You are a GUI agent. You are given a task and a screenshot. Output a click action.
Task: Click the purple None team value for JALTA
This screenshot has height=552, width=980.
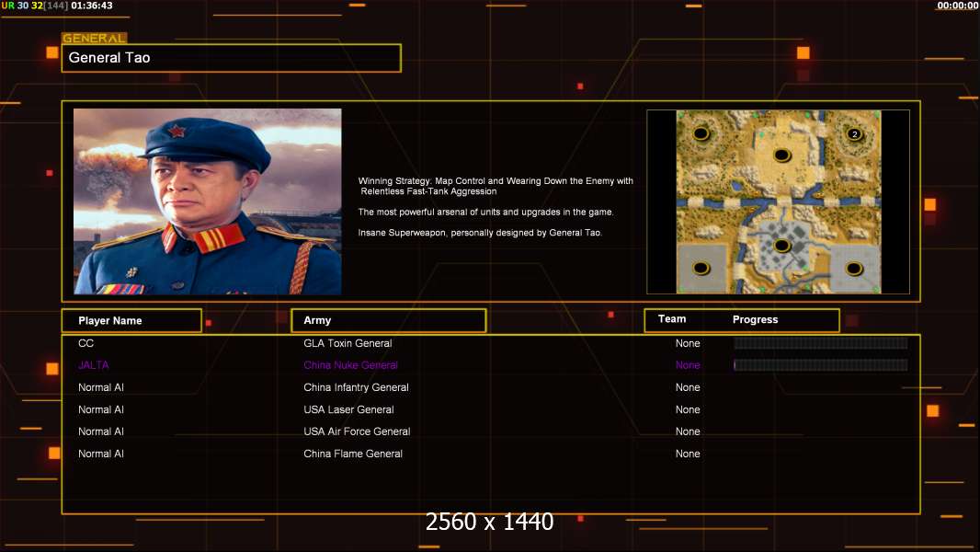pos(688,365)
